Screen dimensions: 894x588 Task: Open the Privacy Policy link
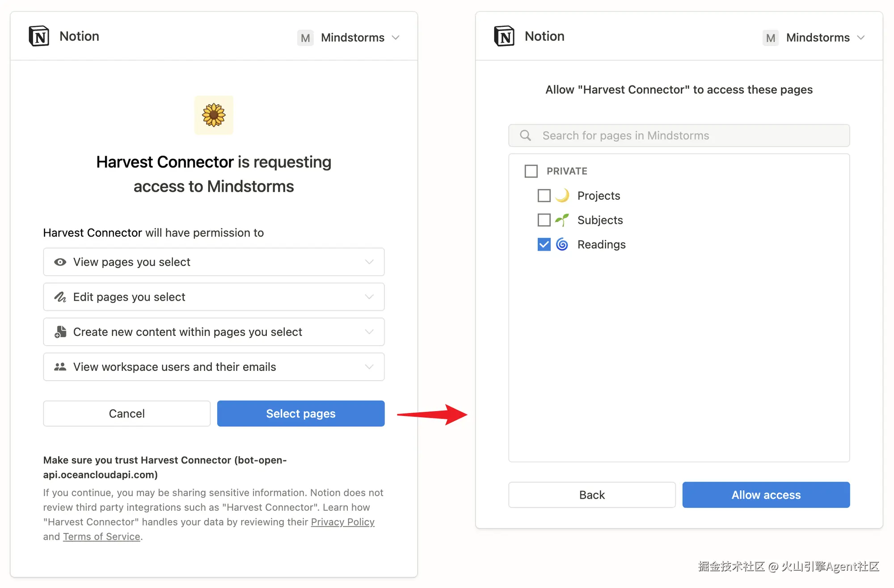point(343,522)
